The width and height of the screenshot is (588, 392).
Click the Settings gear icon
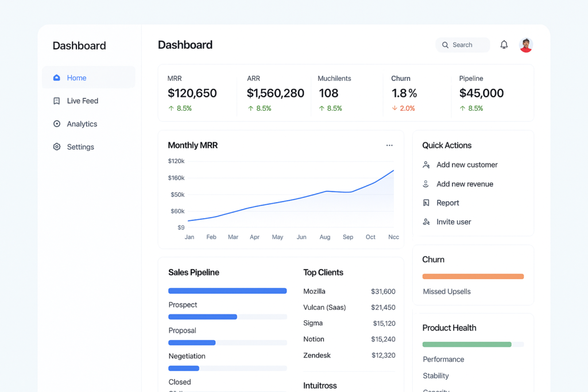tap(56, 147)
